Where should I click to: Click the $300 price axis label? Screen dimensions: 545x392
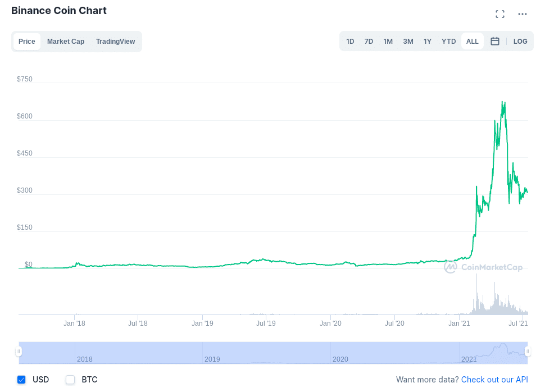[24, 190]
